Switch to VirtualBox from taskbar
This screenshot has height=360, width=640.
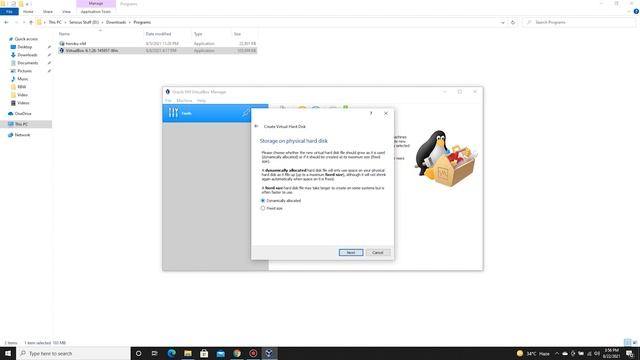[269, 353]
